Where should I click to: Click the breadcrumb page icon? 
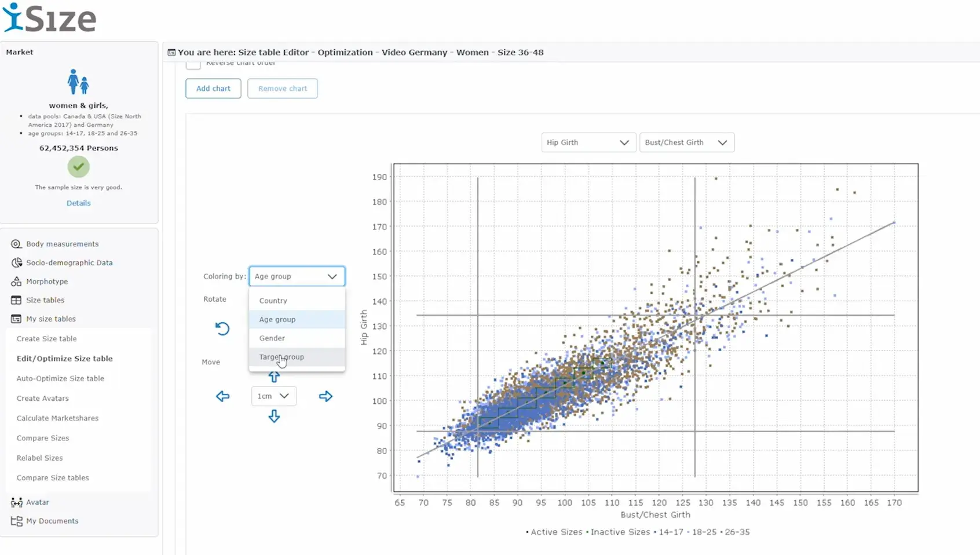tap(171, 52)
